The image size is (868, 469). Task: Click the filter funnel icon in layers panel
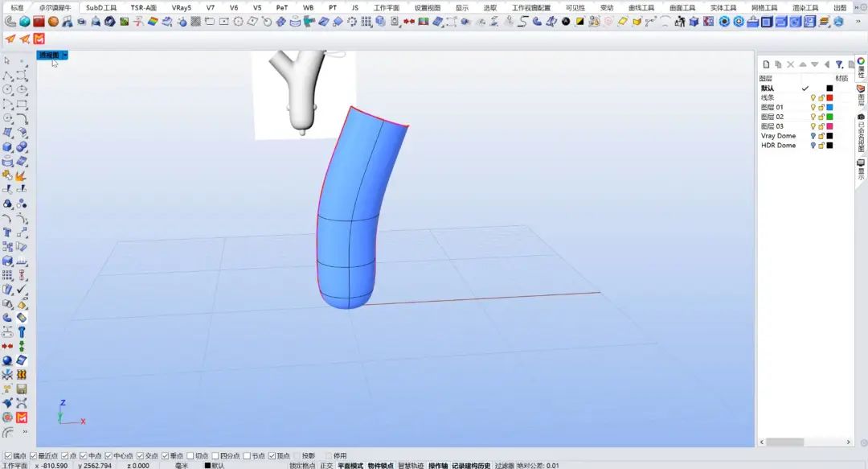pyautogui.click(x=839, y=64)
